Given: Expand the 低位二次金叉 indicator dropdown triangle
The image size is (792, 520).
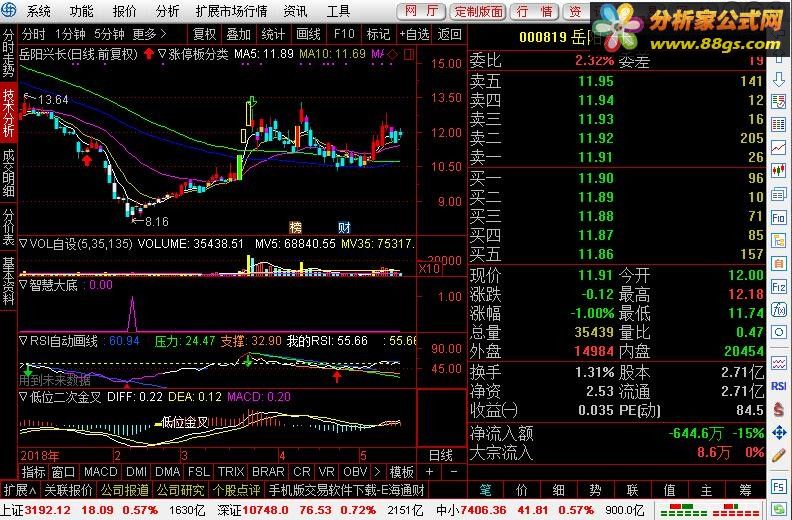Looking at the screenshot, I should [24, 397].
